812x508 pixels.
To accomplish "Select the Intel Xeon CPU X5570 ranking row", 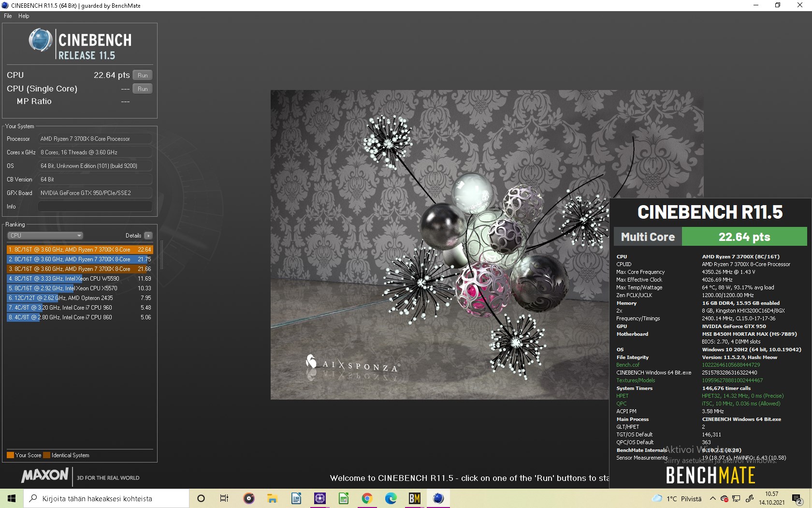I will [x=80, y=288].
